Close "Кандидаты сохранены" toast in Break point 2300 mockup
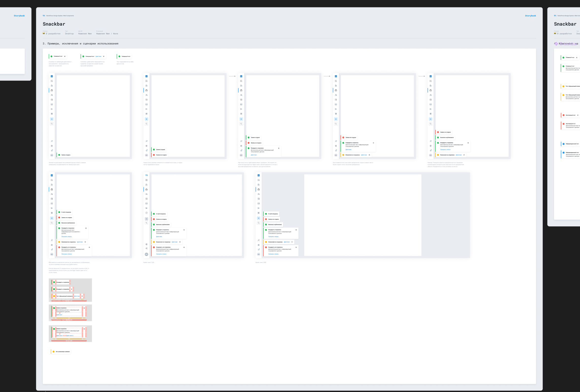 [x=296, y=230]
